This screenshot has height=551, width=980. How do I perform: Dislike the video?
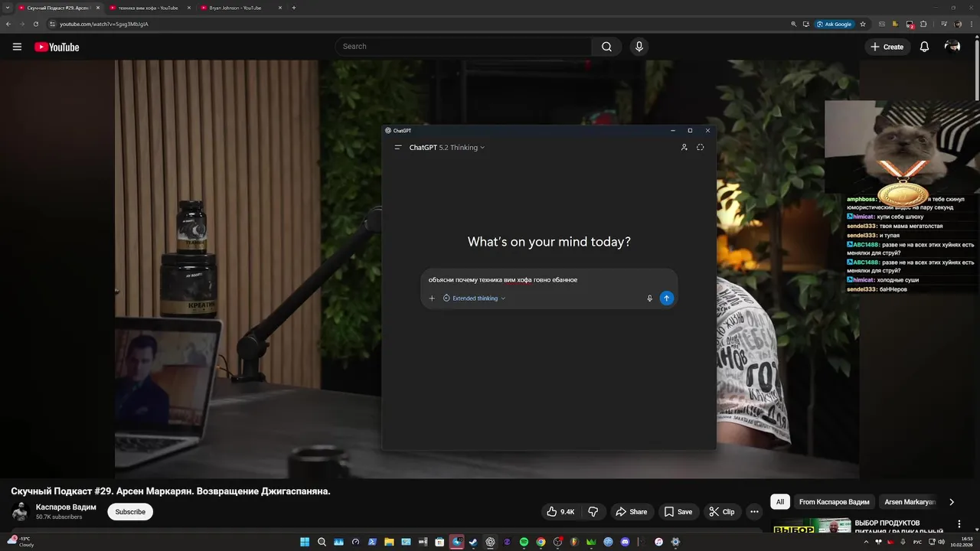pyautogui.click(x=593, y=512)
